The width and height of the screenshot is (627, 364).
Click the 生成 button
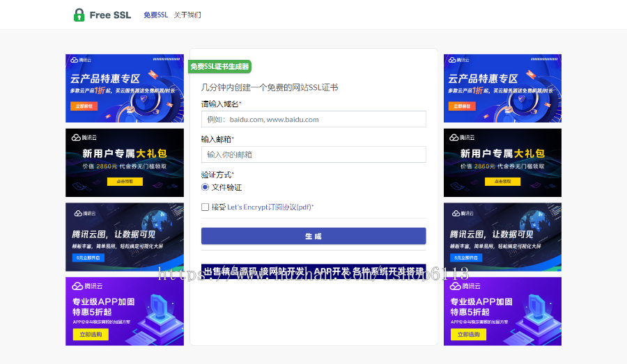(313, 236)
